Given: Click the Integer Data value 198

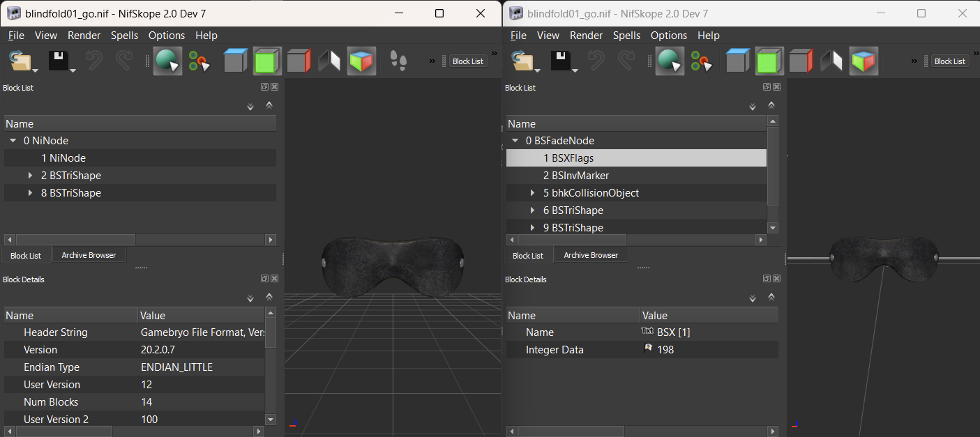Looking at the screenshot, I should pos(665,350).
